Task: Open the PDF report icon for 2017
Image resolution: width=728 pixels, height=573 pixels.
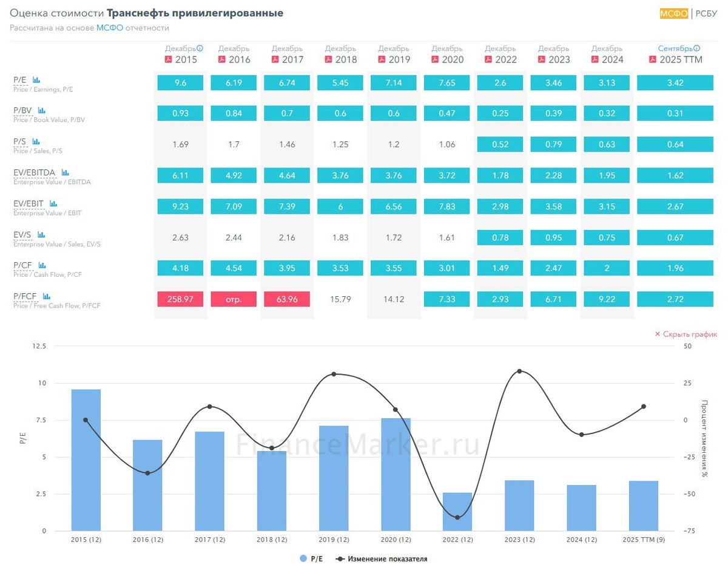Action: tap(275, 59)
